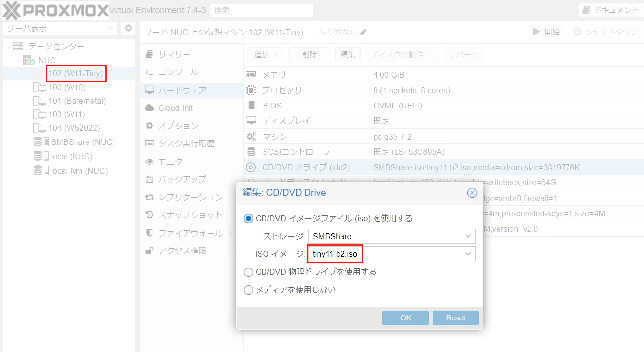Viewport: 644px width, 352px height.
Task: Open the ドキュメント documentation button
Action: pyautogui.click(x=611, y=10)
